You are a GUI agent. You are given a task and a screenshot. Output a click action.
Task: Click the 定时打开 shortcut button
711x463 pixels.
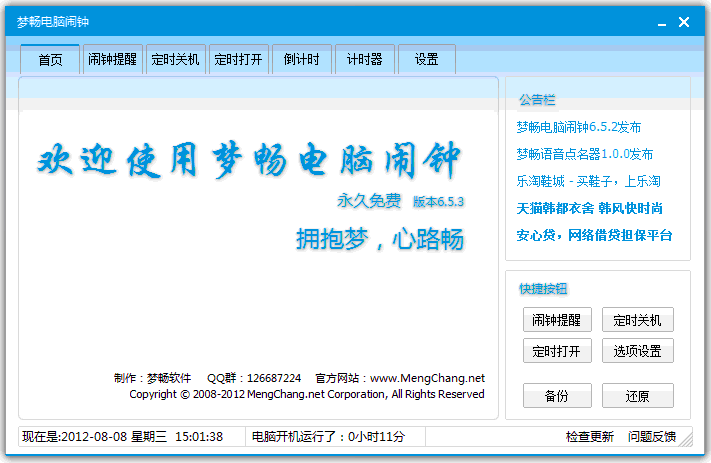click(x=557, y=351)
